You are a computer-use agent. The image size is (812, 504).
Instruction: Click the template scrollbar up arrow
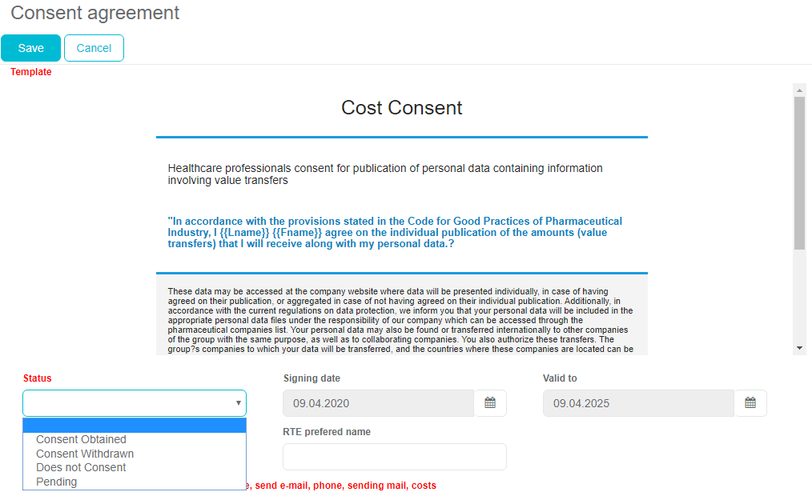point(799,90)
